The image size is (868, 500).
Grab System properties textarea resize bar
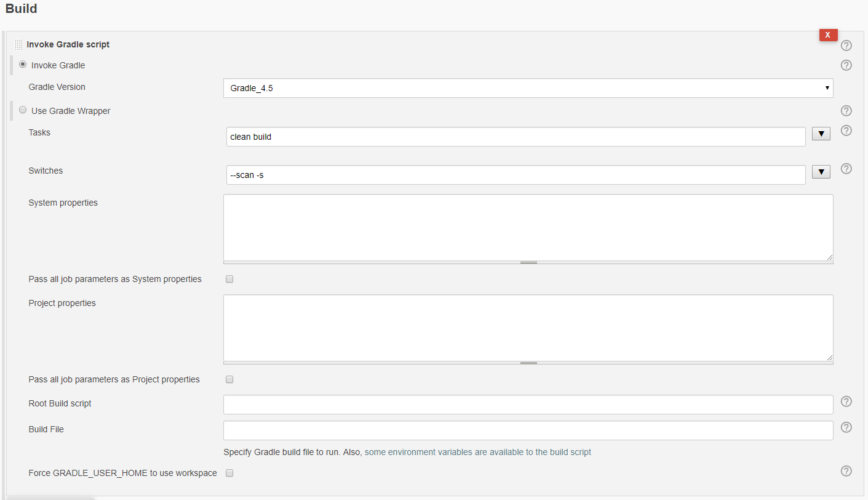pyautogui.click(x=528, y=262)
